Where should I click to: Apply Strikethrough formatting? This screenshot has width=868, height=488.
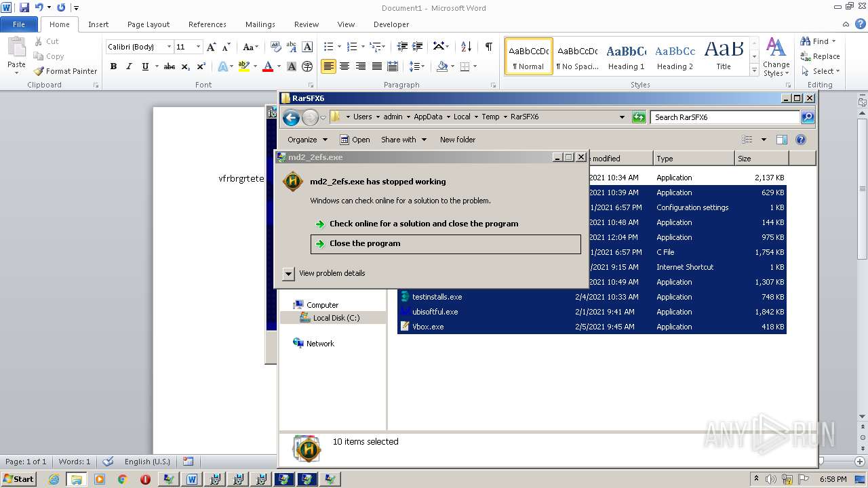point(170,66)
